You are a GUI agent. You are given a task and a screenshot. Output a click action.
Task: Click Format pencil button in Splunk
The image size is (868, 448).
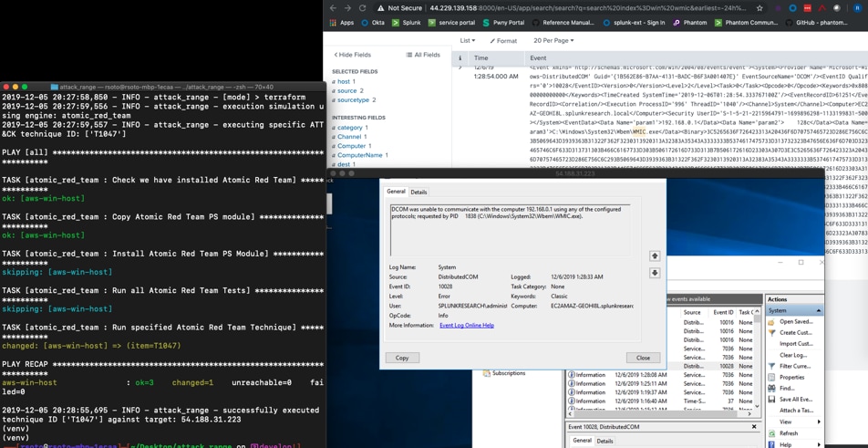pyautogui.click(x=503, y=41)
